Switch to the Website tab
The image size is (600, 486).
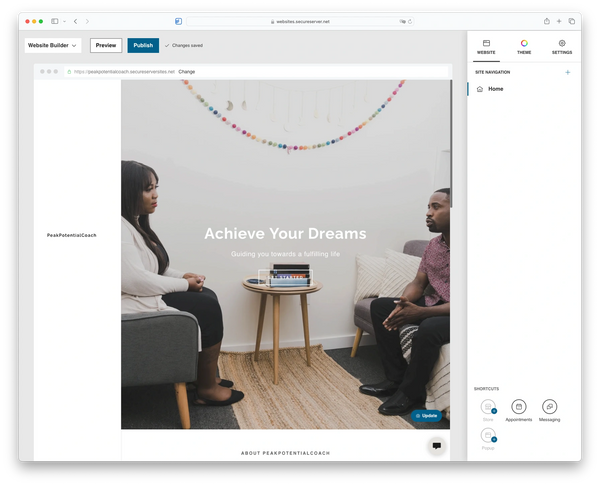[x=486, y=47]
